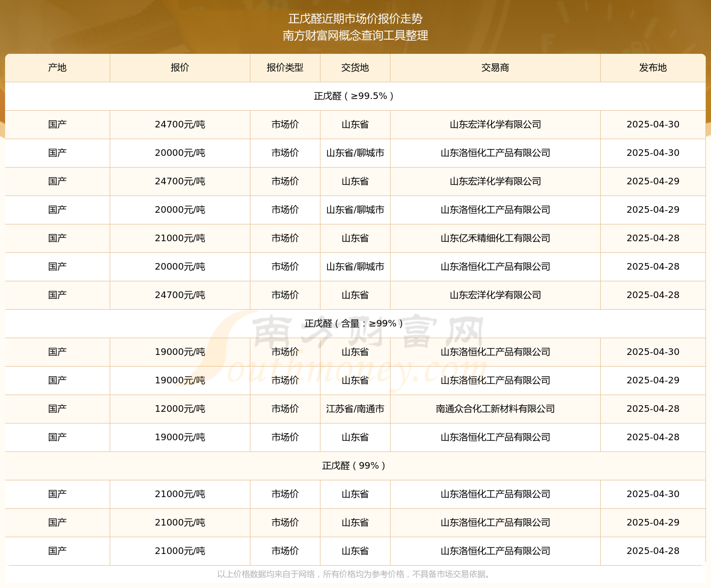The image size is (711, 588).
Task: Click the 产地 column header
Action: [x=57, y=68]
